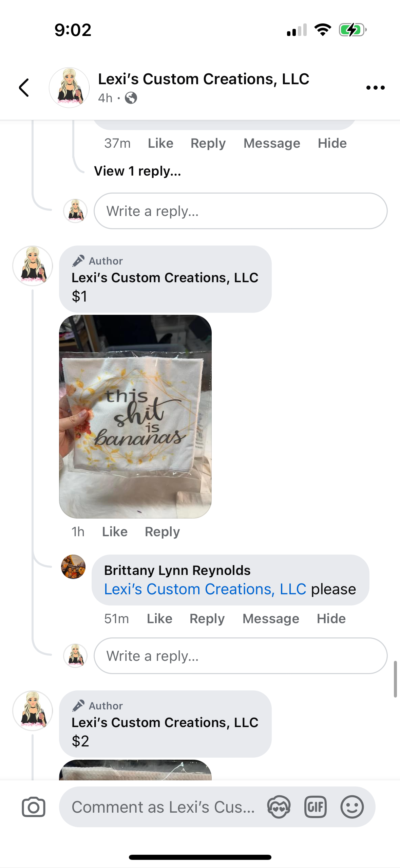Screen dimensions: 400x868
Task: Like the 37m comment
Action: tap(160, 143)
